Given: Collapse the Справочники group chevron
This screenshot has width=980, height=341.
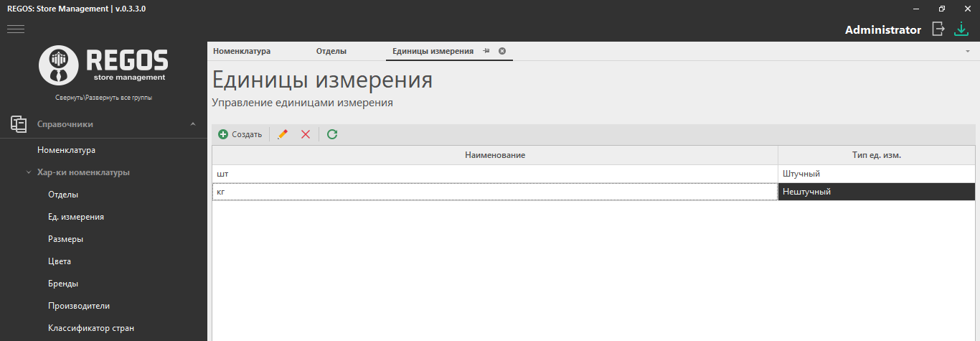Looking at the screenshot, I should click(192, 124).
